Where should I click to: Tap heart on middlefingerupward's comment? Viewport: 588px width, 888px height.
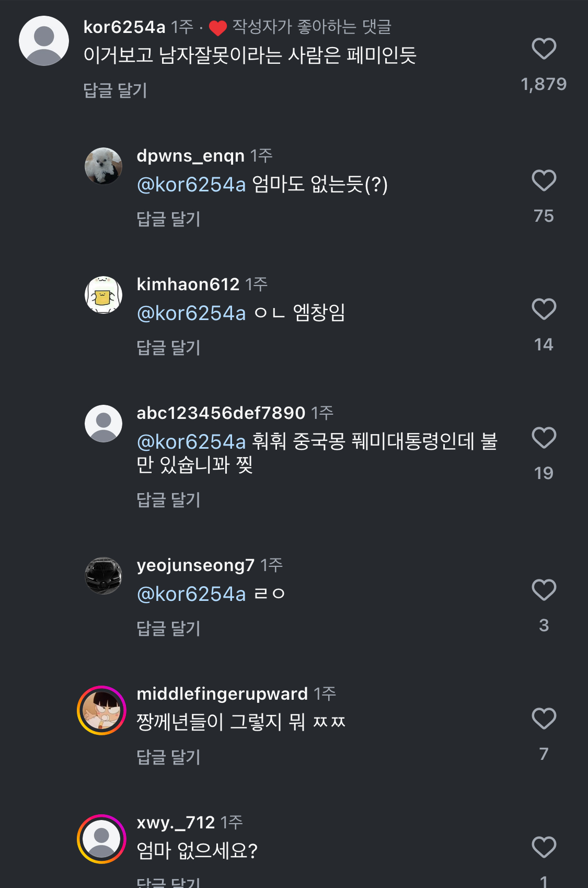tap(544, 719)
